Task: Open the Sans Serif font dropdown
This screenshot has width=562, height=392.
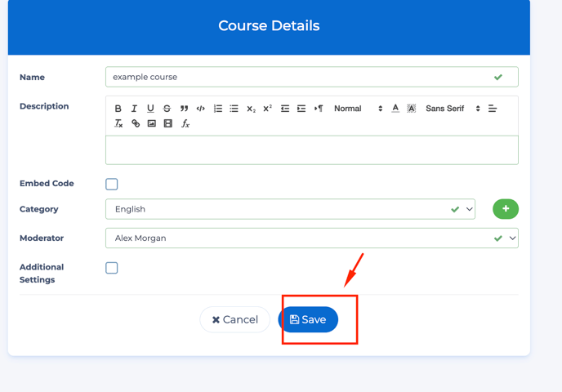Action: tap(453, 109)
